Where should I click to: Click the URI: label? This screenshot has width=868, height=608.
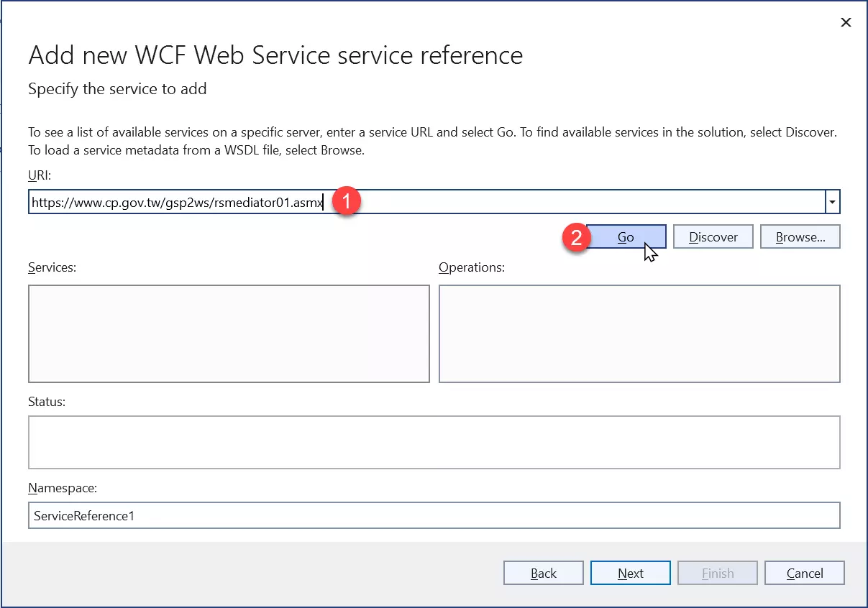coord(40,175)
